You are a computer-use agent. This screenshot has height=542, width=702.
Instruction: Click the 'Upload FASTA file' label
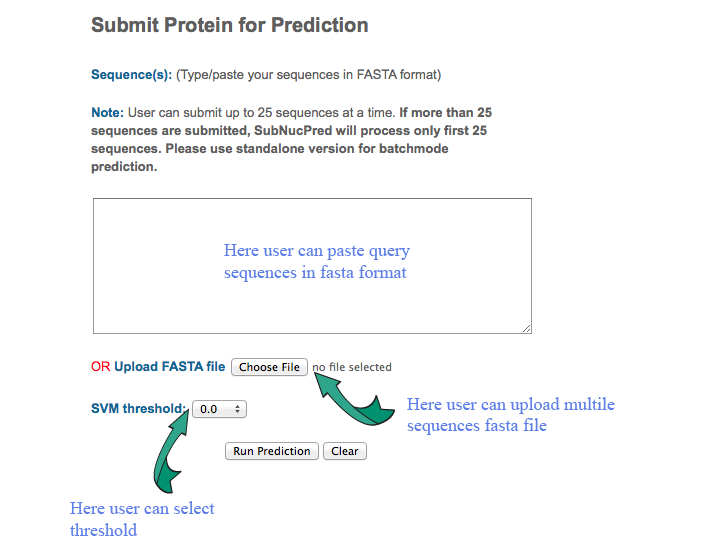click(170, 367)
